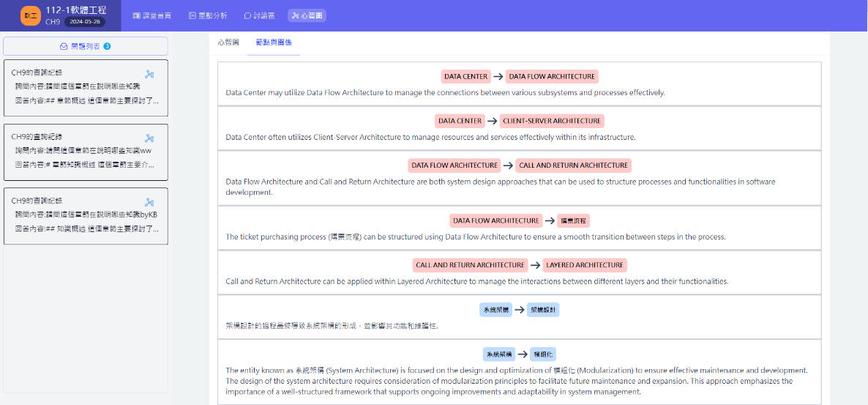This screenshot has width=868, height=405.
Task: Open mind map icon of first CH9 query record
Action: pos(149,74)
